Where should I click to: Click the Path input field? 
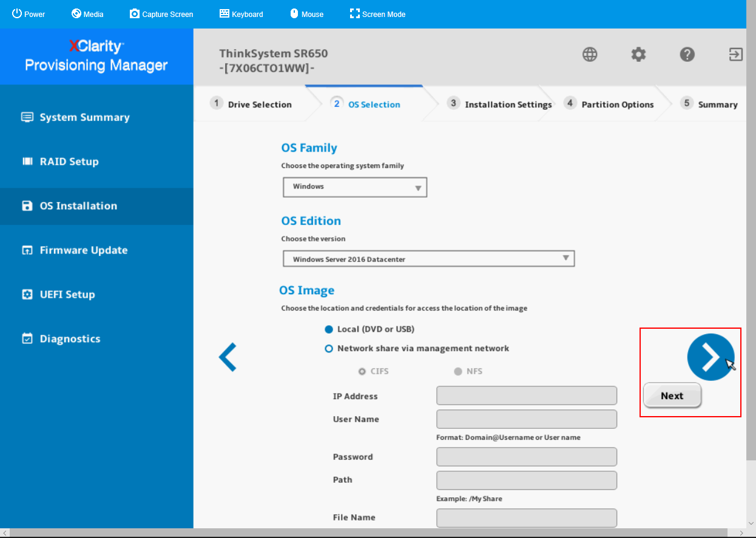pos(527,480)
